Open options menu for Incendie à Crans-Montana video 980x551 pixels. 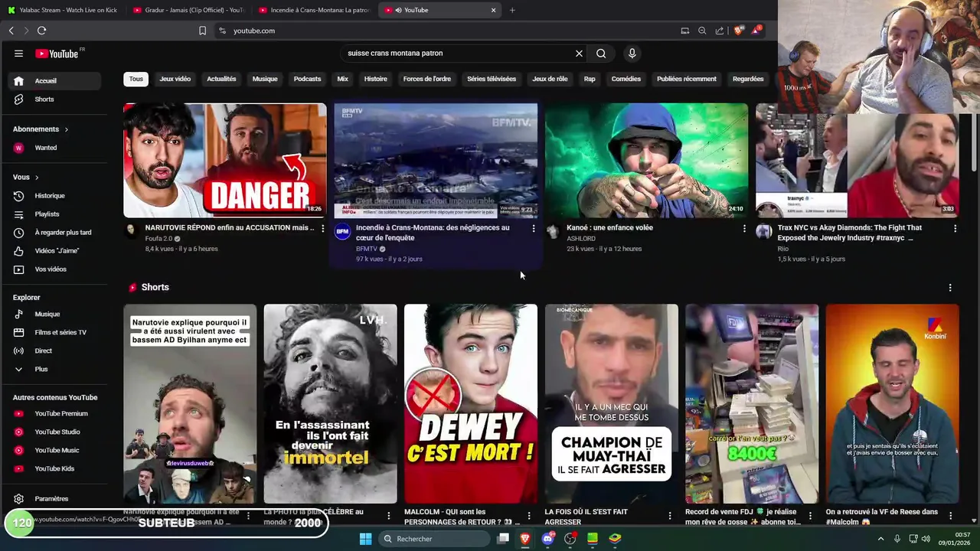(x=534, y=228)
